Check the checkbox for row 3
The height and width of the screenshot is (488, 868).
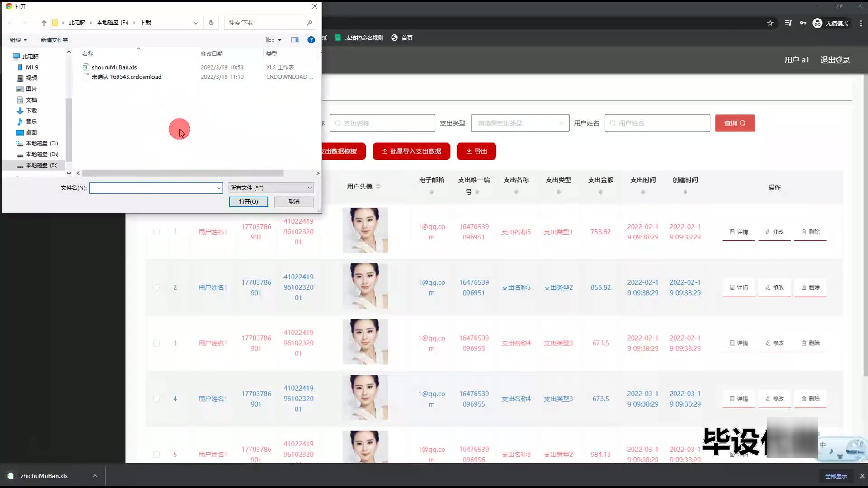pos(156,343)
